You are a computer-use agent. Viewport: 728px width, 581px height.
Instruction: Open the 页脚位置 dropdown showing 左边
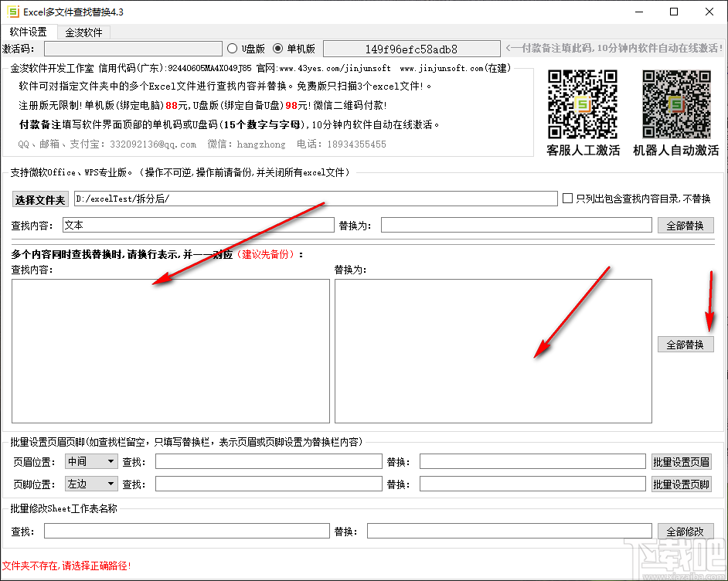pyautogui.click(x=90, y=484)
